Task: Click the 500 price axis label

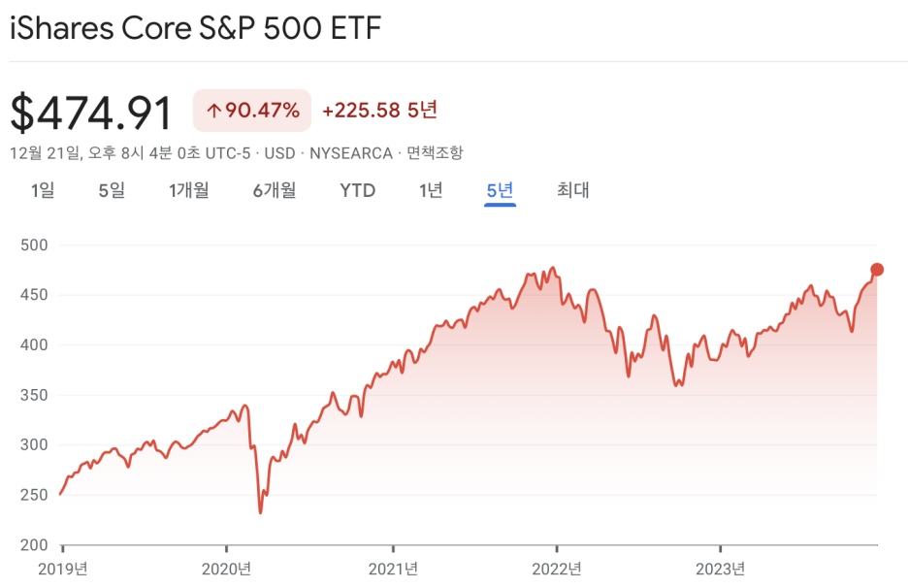Action: [35, 246]
